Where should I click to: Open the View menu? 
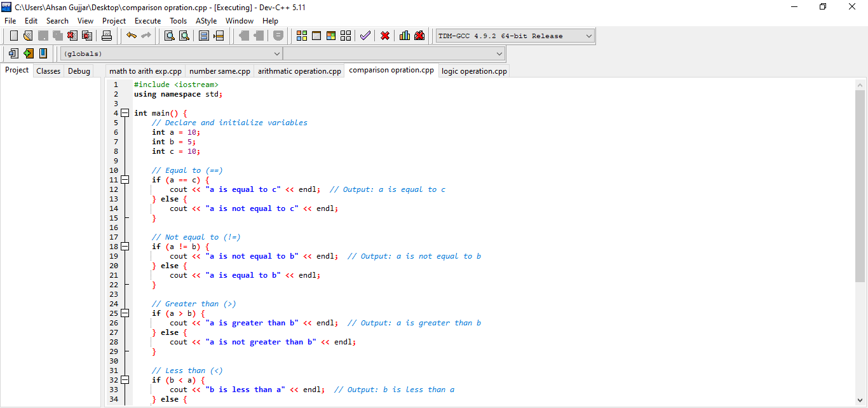click(x=85, y=20)
